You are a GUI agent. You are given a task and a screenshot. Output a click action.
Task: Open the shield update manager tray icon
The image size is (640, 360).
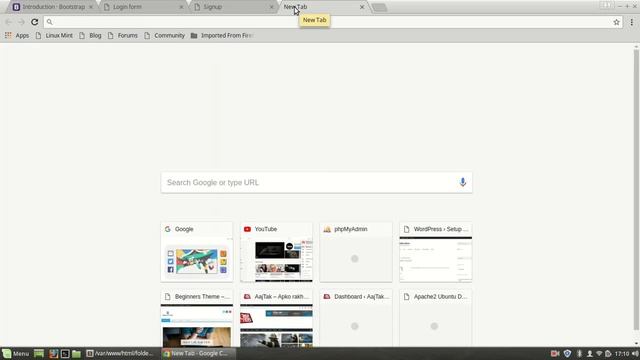[x=567, y=353]
